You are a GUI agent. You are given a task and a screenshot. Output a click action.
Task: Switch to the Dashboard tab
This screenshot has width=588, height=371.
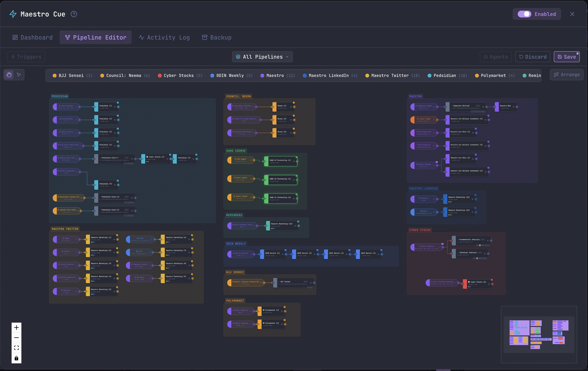point(32,37)
